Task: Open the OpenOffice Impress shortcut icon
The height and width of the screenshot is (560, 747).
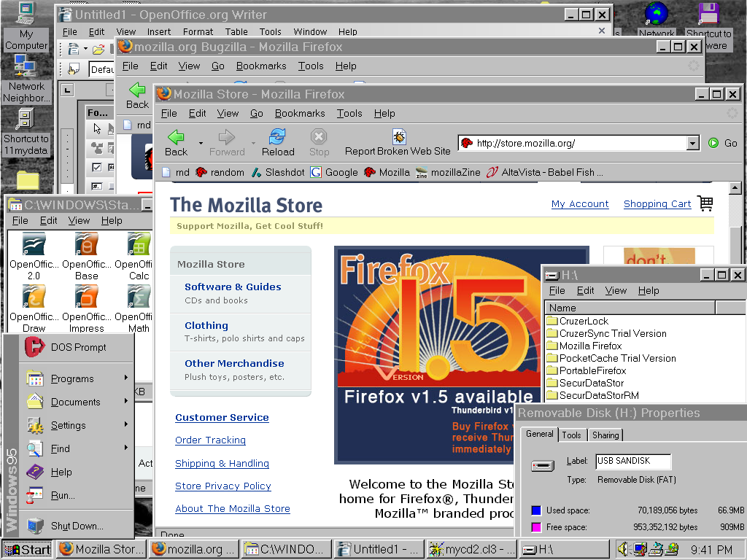Action: tap(86, 297)
